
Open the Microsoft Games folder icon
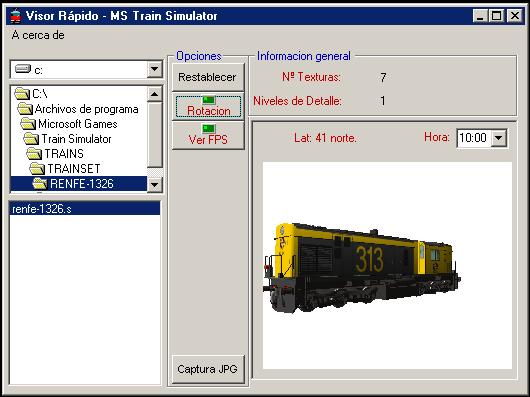point(28,123)
